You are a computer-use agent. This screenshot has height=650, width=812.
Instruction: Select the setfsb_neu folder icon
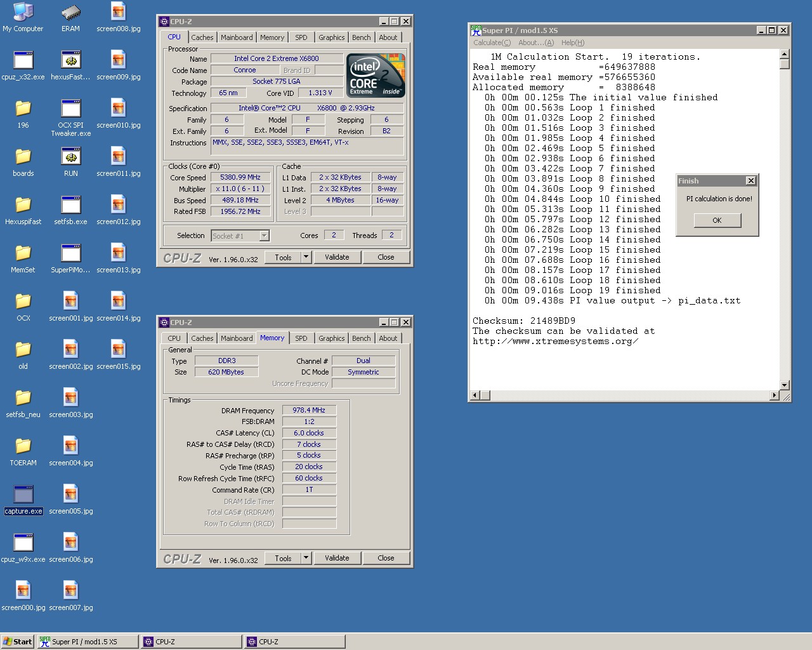(23, 403)
